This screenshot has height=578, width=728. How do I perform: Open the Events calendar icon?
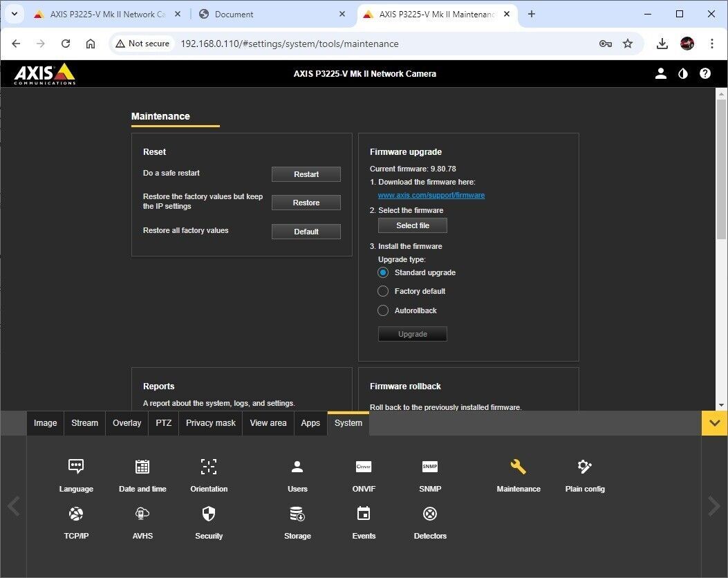(364, 514)
